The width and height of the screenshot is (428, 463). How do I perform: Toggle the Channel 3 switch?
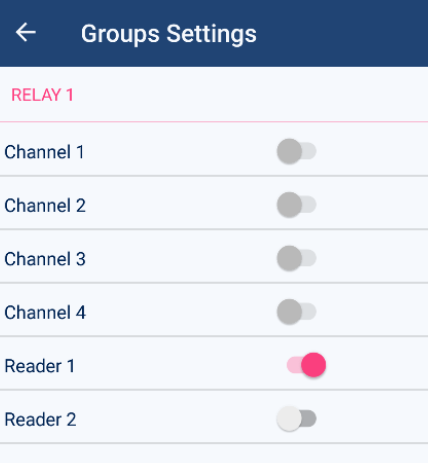(x=296, y=258)
